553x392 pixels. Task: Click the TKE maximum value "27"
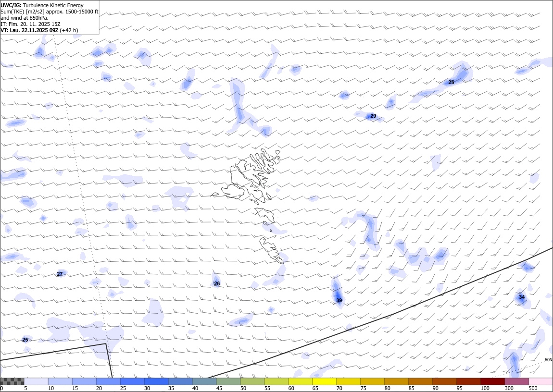[x=60, y=274]
